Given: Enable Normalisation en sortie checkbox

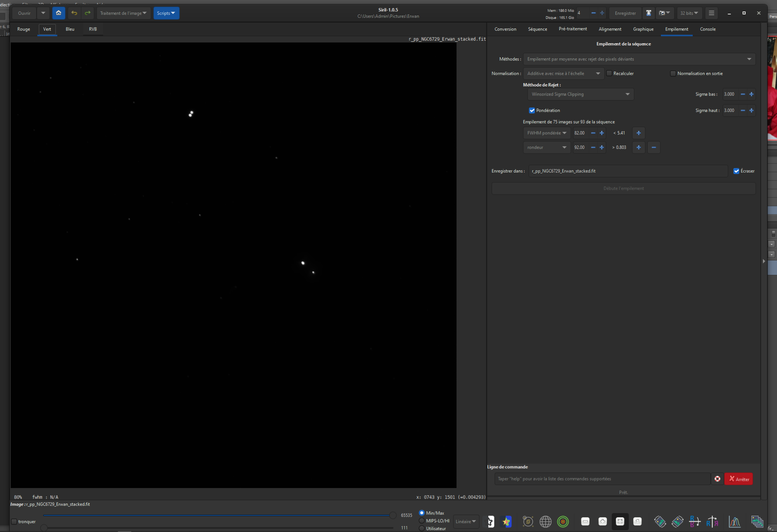Looking at the screenshot, I should (x=673, y=74).
